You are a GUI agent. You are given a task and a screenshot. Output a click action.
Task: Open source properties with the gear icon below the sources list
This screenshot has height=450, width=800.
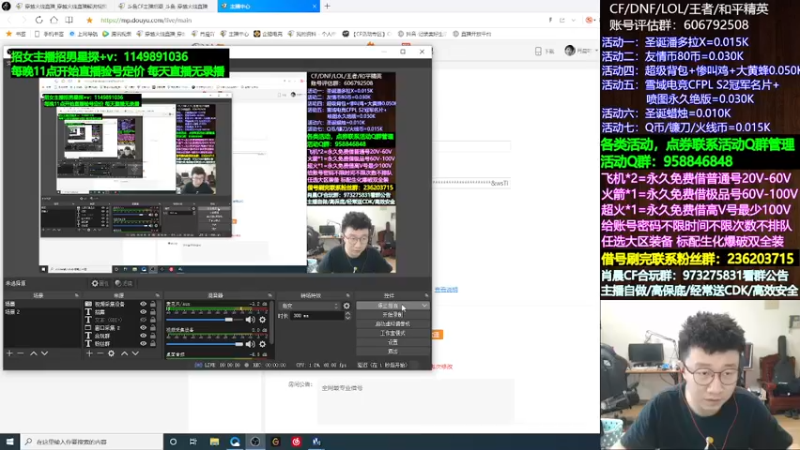tap(111, 353)
